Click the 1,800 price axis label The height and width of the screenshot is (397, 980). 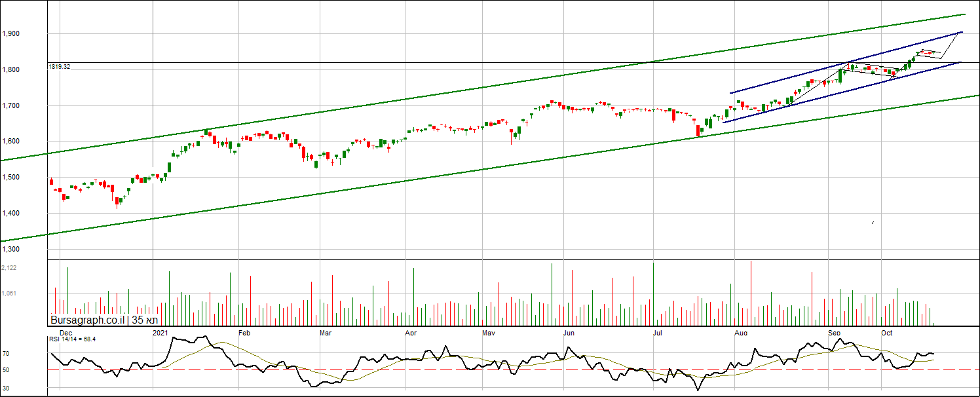pos(10,70)
